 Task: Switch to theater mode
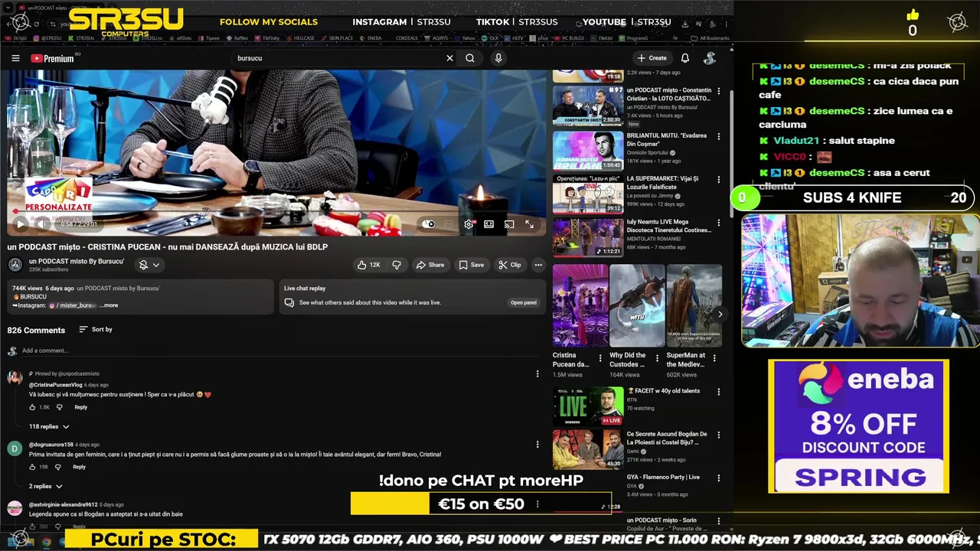tap(489, 224)
